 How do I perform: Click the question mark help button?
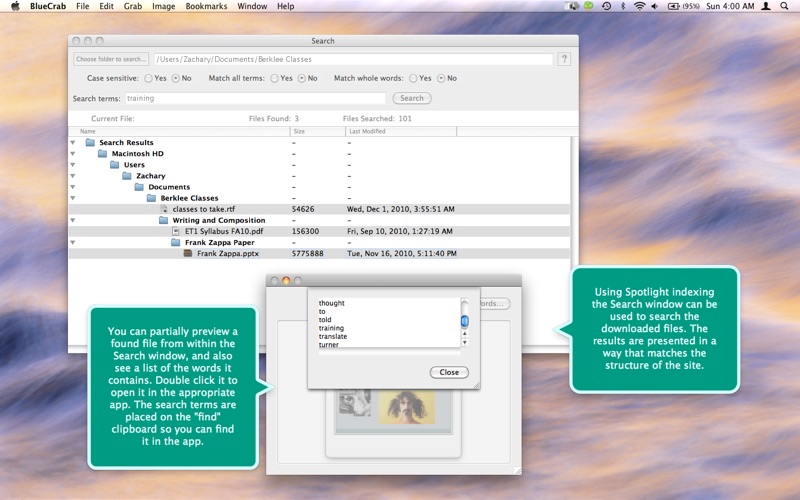[x=564, y=59]
